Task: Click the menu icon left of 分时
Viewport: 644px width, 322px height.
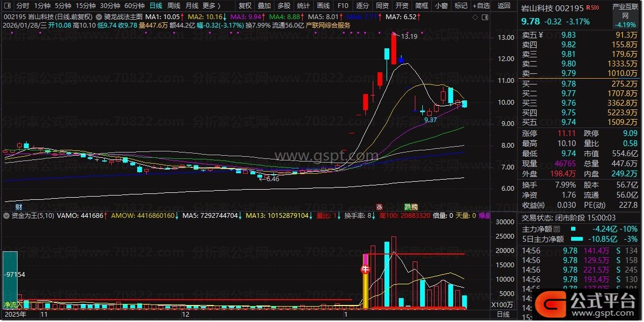Action: [x=7, y=6]
